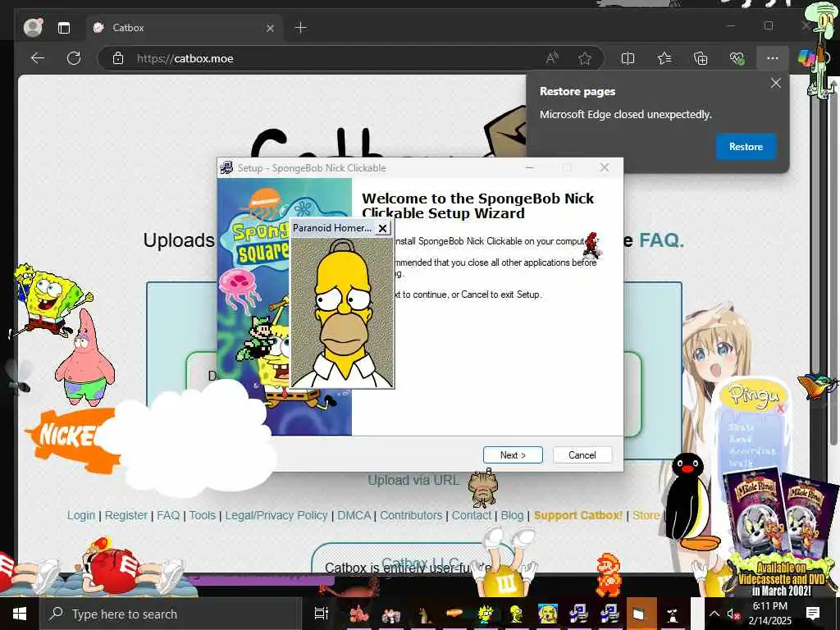The width and height of the screenshot is (840, 630).
Task: Open the Windows Start menu
Action: (x=20, y=614)
